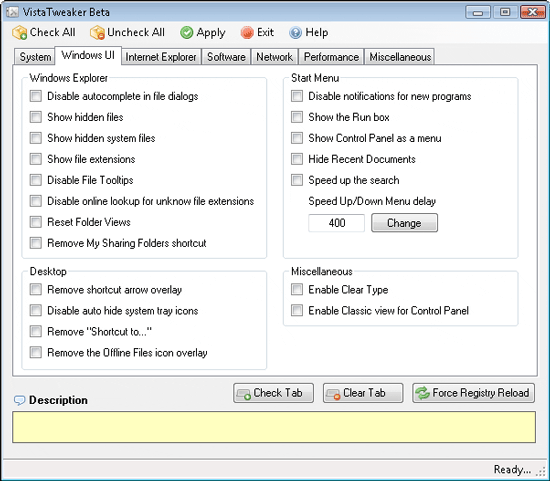Image resolution: width=550 pixels, height=481 pixels.
Task: Click the blue Help question icon
Action: tap(295, 33)
